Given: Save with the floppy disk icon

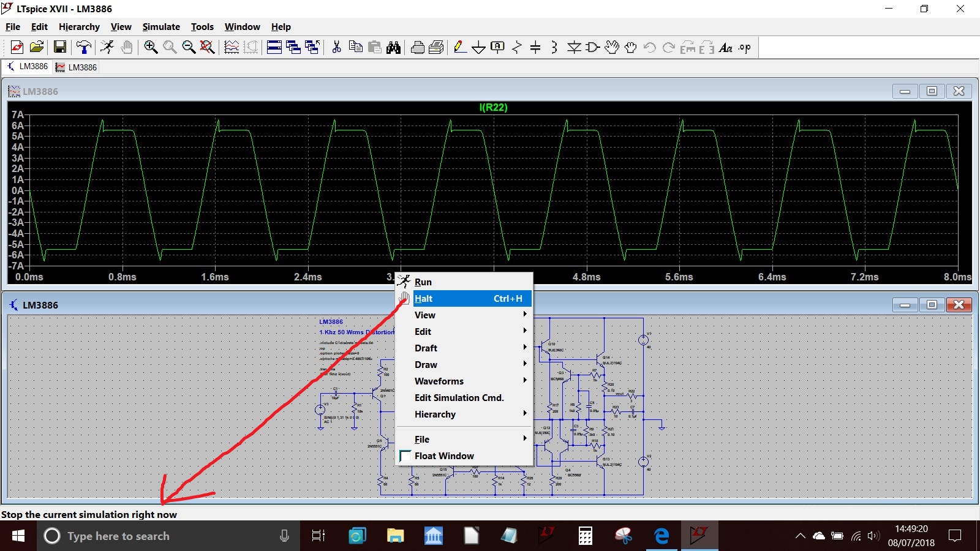Looking at the screenshot, I should pyautogui.click(x=60, y=47).
